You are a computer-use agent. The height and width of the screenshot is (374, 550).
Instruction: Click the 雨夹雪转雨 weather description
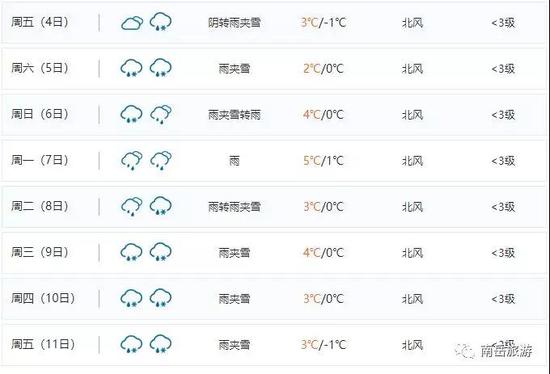click(234, 115)
